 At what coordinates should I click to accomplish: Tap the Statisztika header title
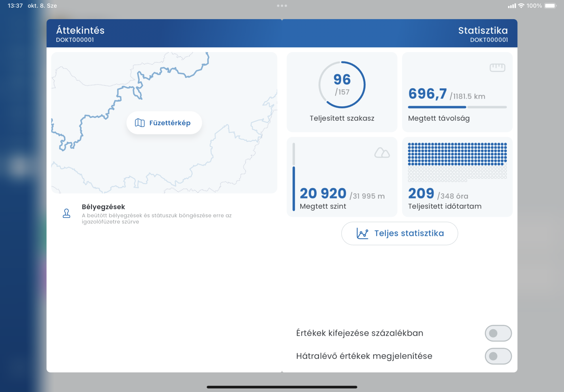(x=483, y=30)
